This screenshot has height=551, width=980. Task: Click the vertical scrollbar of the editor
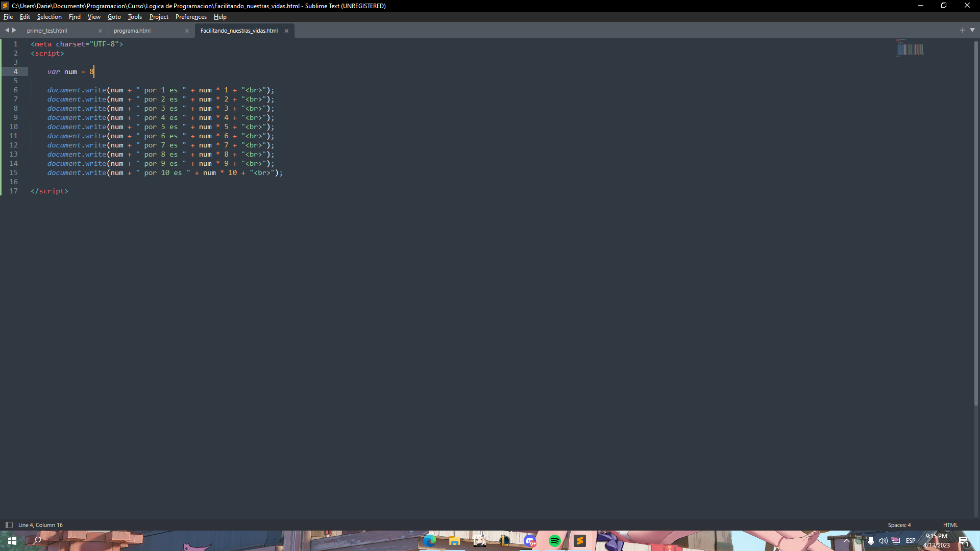tap(976, 223)
